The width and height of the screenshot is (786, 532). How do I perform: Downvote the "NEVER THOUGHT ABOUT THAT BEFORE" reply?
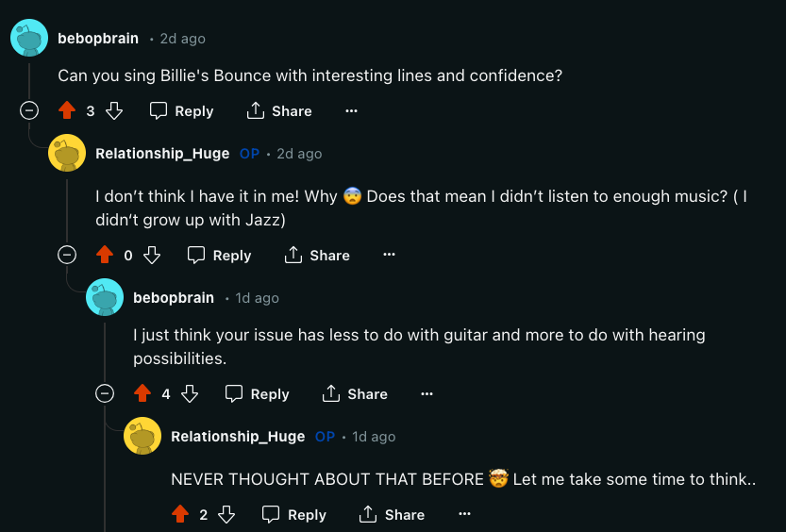tap(226, 515)
